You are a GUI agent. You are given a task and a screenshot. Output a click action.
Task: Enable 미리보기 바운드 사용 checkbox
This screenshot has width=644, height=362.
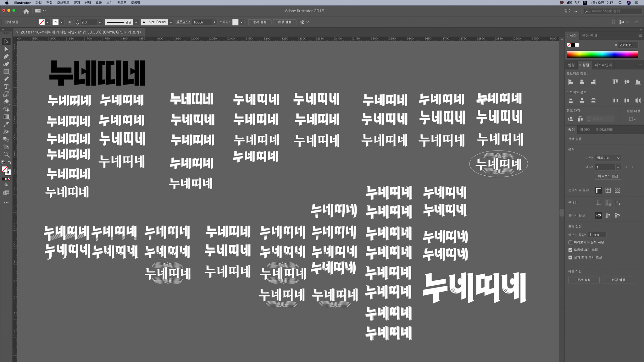pos(570,242)
